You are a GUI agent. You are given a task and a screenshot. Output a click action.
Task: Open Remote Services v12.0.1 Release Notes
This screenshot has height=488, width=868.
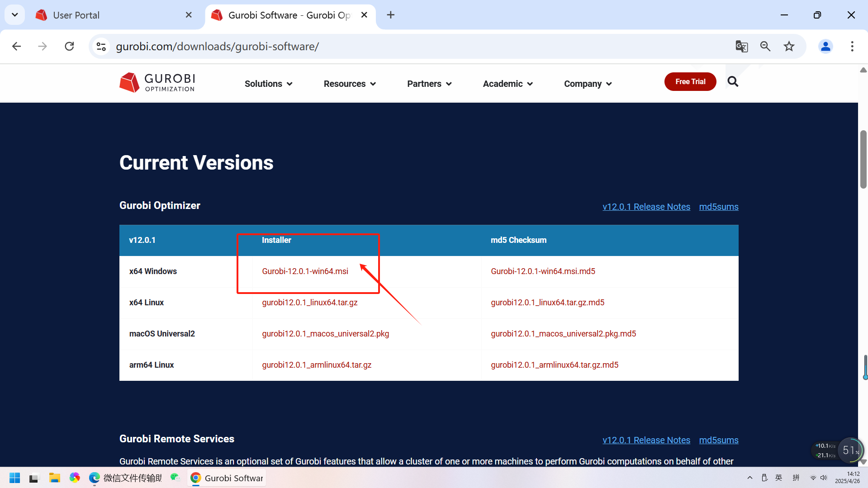coord(646,440)
